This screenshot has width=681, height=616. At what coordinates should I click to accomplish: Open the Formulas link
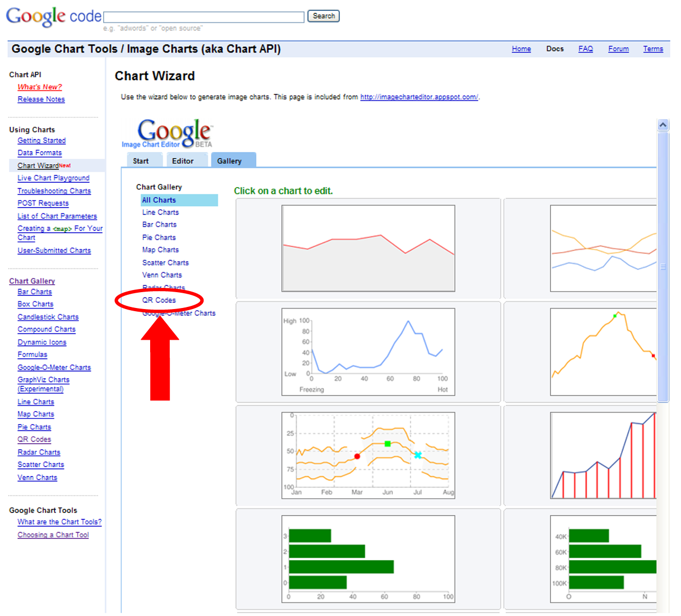(32, 354)
